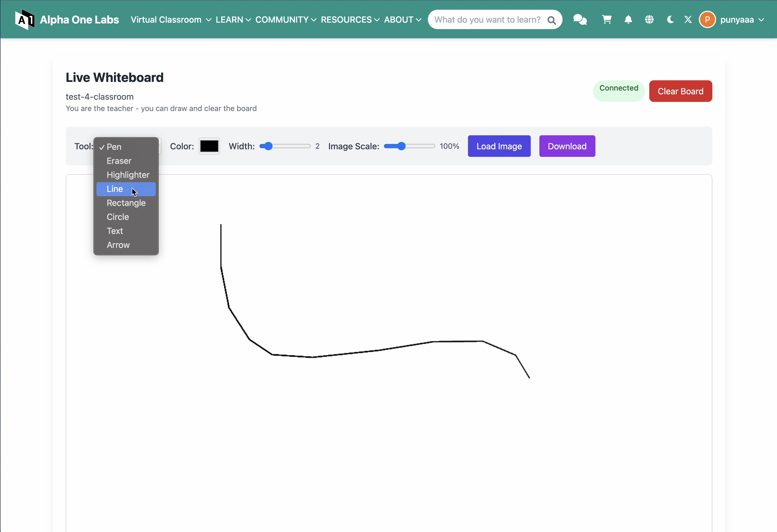Click the search input field
The height and width of the screenshot is (532, 777).
(x=487, y=20)
